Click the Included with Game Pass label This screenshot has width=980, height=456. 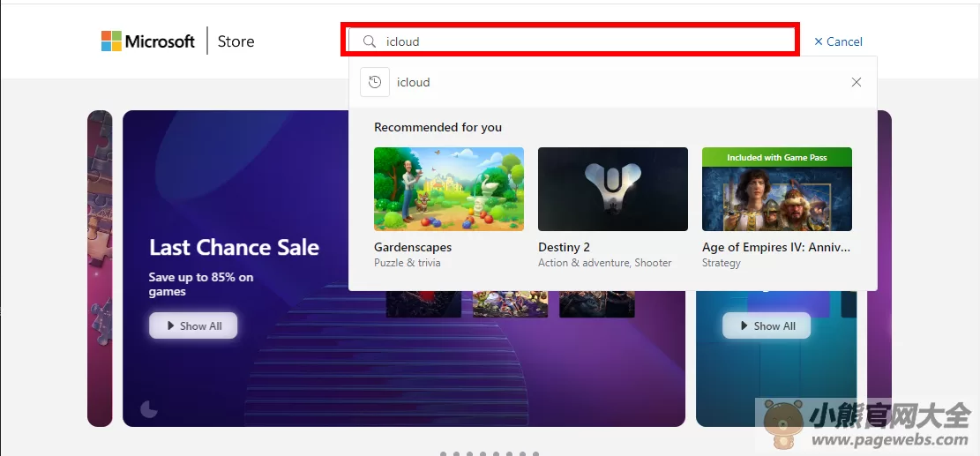click(x=777, y=157)
